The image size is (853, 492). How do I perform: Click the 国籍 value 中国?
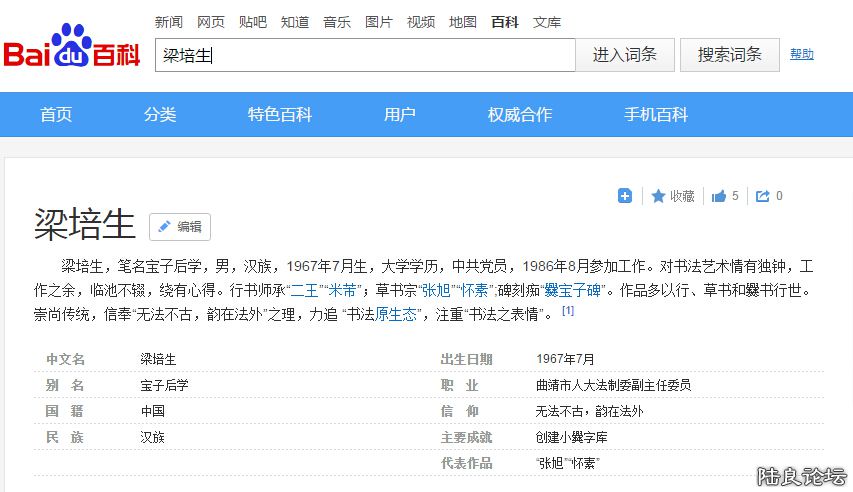tap(153, 411)
